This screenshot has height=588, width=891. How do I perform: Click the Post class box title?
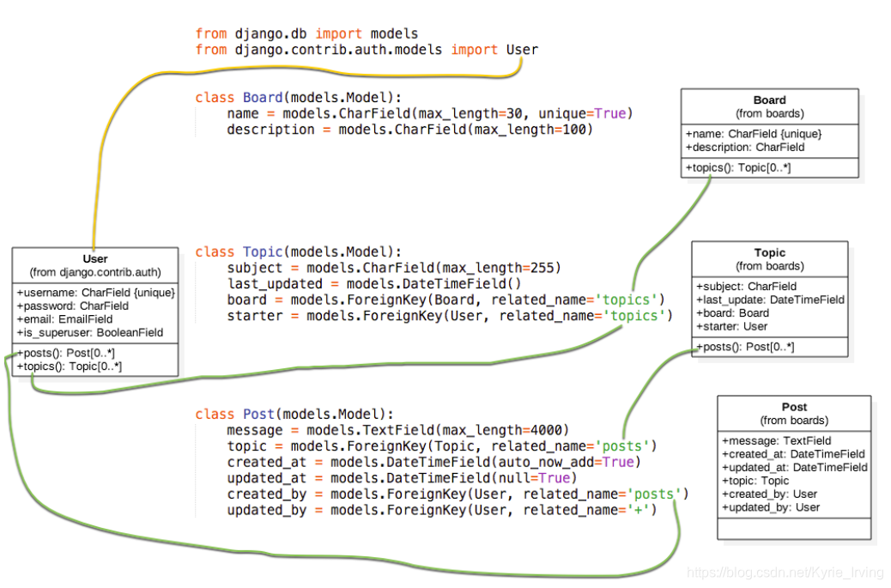[x=794, y=408]
